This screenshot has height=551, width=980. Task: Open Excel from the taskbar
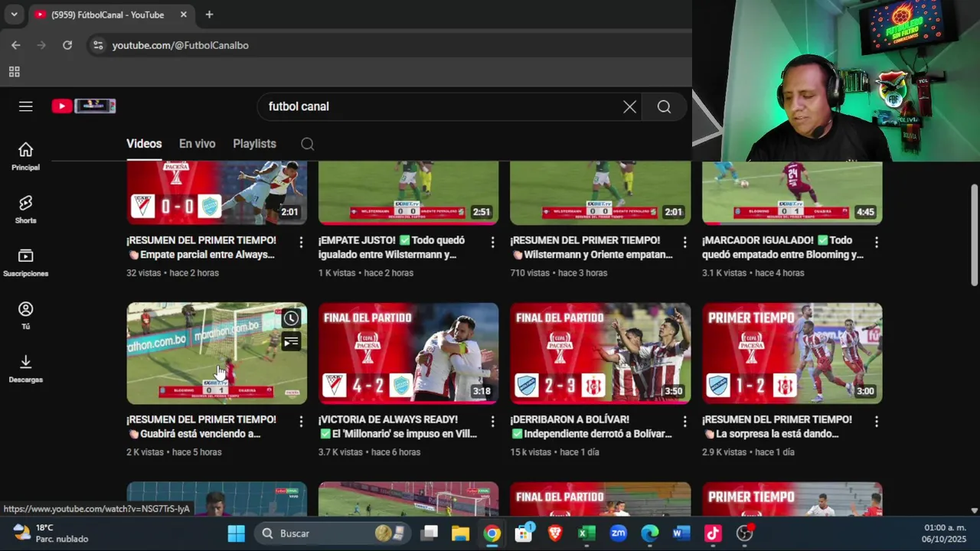(586, 533)
